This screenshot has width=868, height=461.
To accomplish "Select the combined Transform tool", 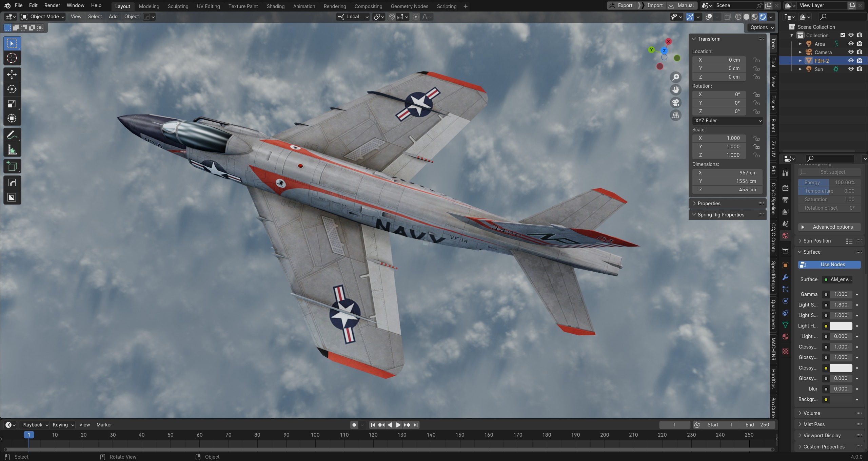I will click(12, 118).
